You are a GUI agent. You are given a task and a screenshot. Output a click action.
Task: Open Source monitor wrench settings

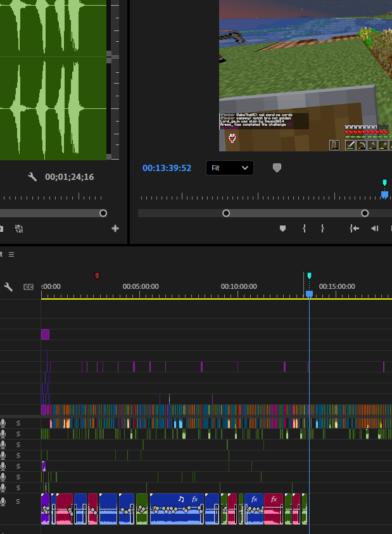[x=32, y=177]
